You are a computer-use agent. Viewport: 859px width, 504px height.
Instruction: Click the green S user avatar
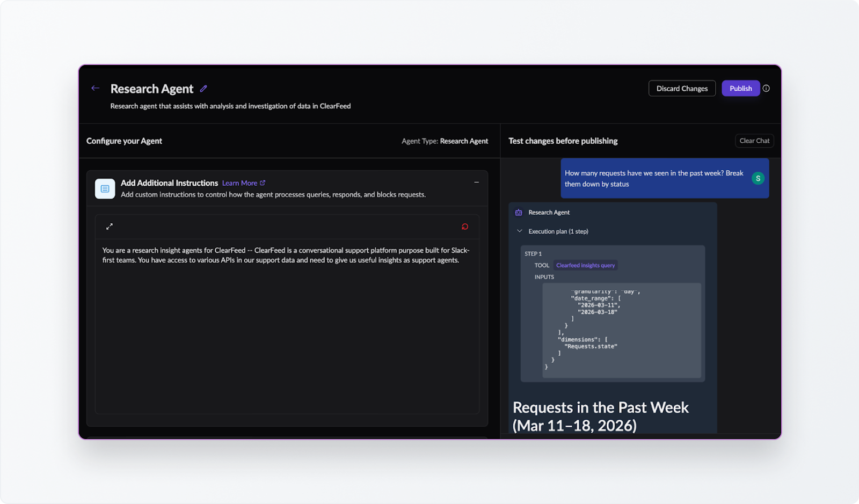758,178
